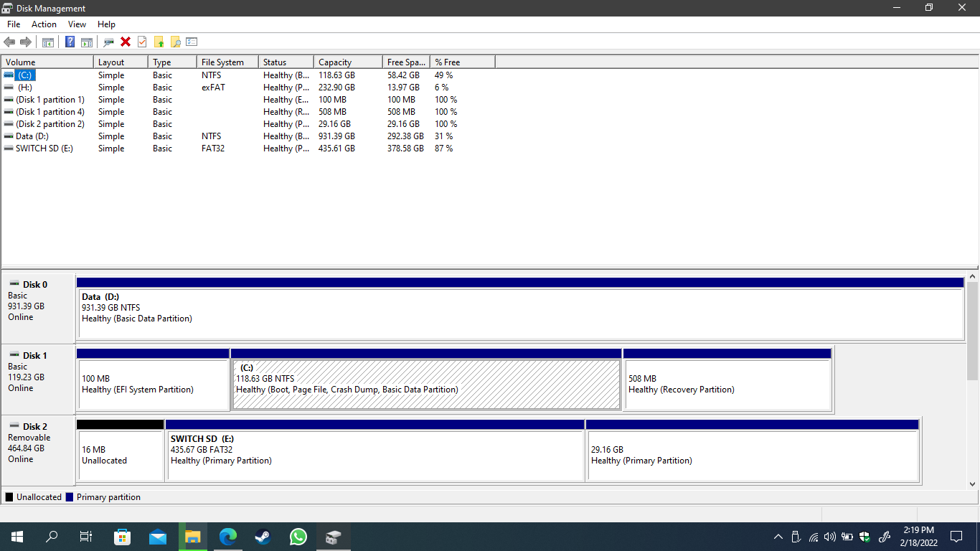Open taskbar Search magnifier

[x=52, y=537]
